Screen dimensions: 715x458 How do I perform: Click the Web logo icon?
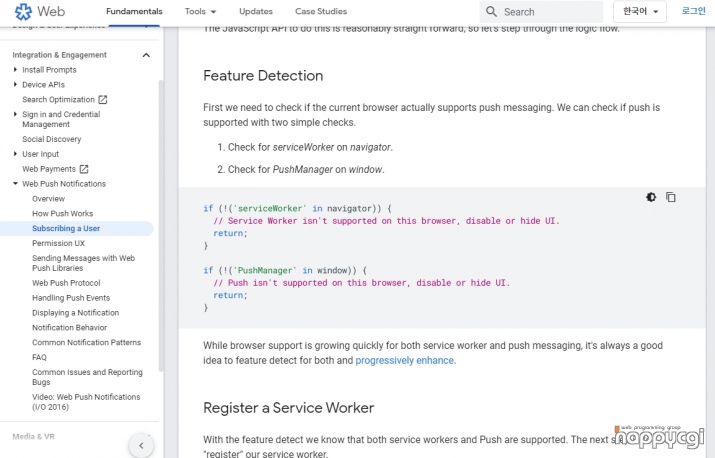[x=23, y=12]
